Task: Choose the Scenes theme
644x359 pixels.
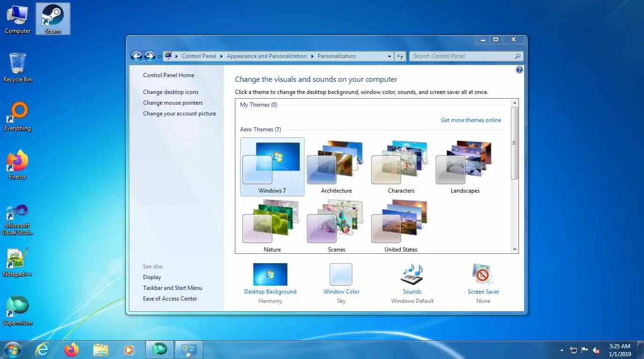Action: [337, 226]
